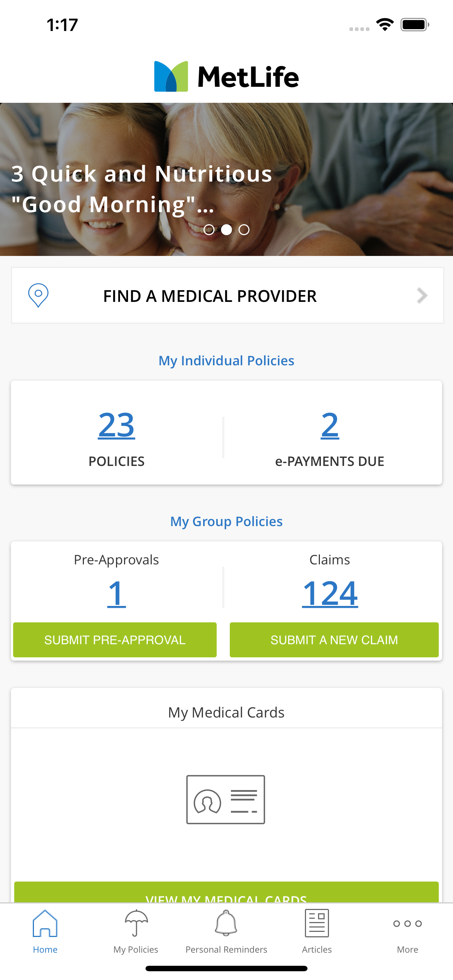The image size is (453, 980).
Task: Tap the More three-dots icon
Action: [x=407, y=923]
